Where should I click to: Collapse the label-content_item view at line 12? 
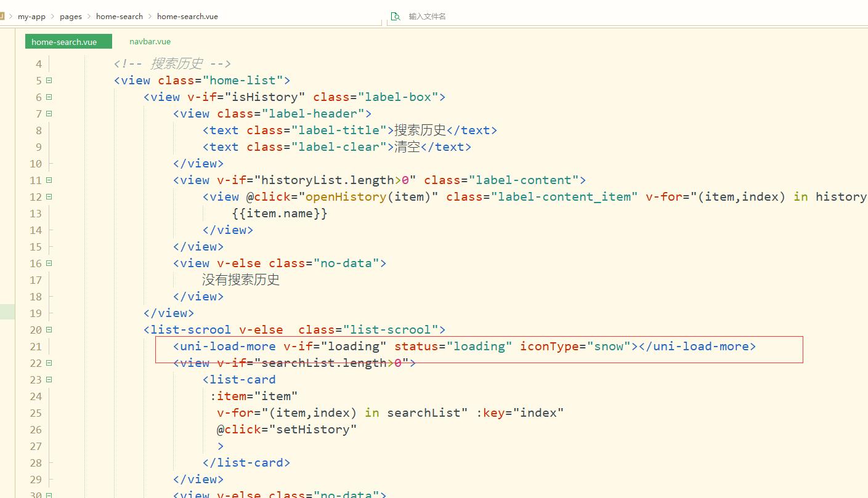(49, 197)
